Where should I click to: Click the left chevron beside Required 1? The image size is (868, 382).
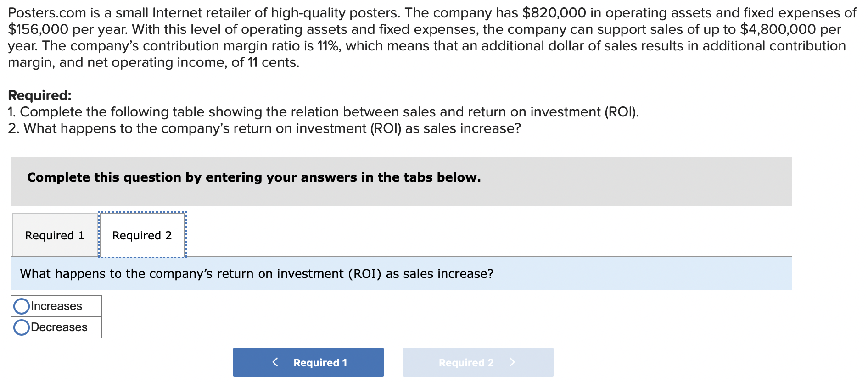[x=275, y=362]
